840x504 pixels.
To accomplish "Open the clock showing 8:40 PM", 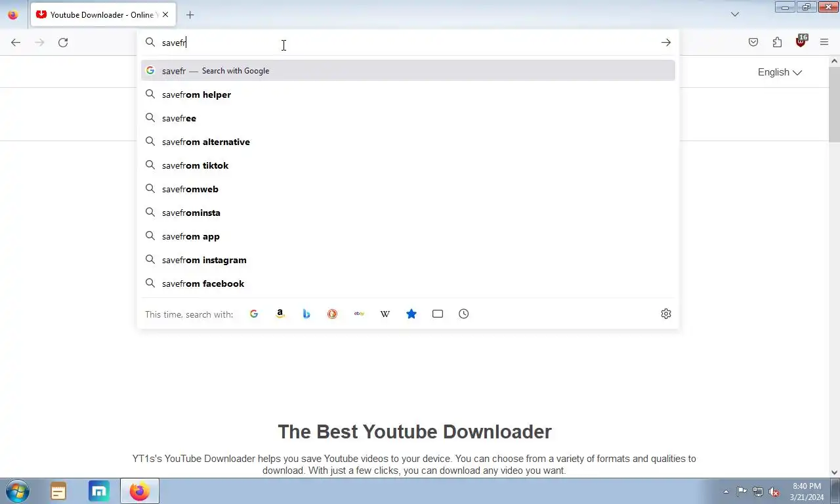I will coord(807,492).
